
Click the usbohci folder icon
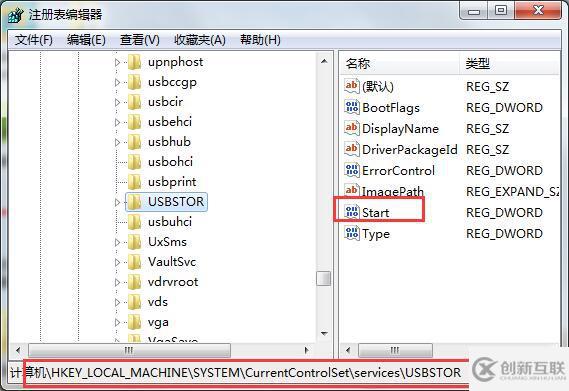[134, 162]
